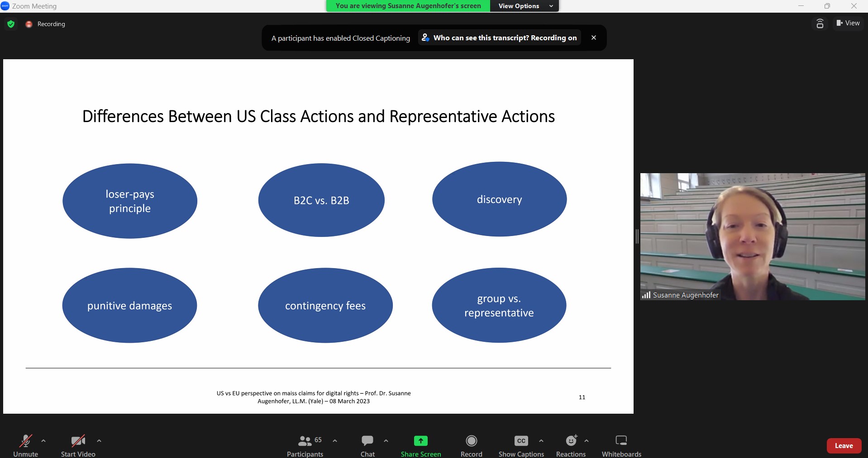Viewport: 868px width, 458px height.
Task: Open Whiteboards
Action: coord(621,445)
